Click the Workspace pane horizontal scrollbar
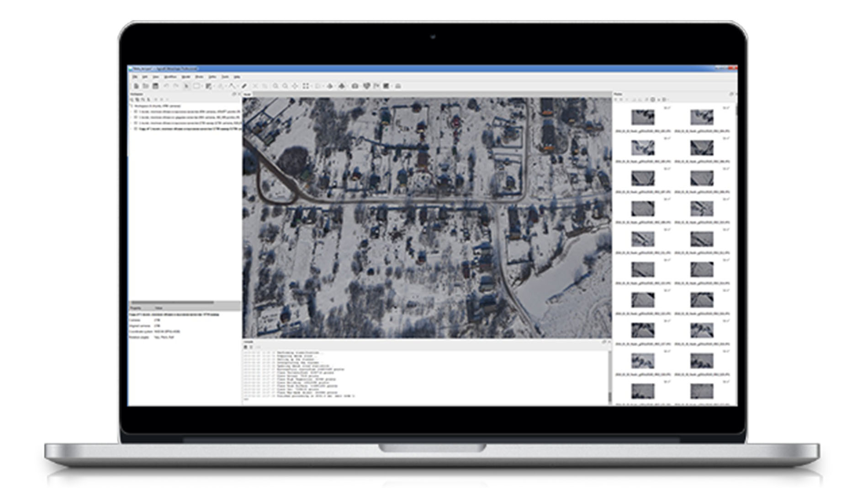 point(173,302)
